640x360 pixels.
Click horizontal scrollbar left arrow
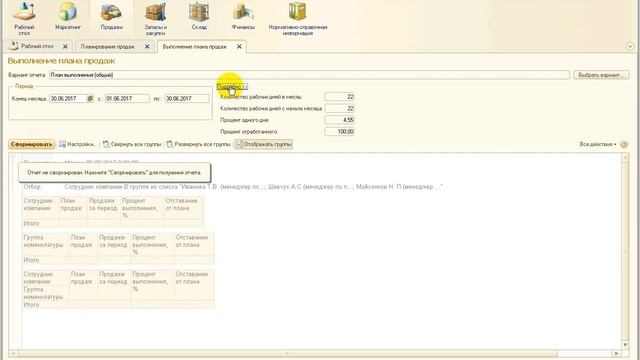[x=13, y=353]
